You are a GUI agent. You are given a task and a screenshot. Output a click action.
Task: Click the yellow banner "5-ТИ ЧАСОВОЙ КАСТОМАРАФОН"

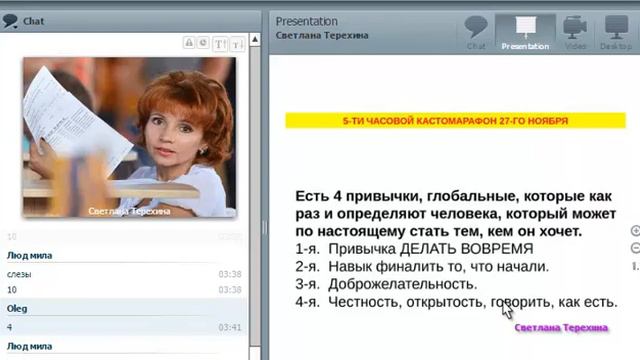click(455, 120)
